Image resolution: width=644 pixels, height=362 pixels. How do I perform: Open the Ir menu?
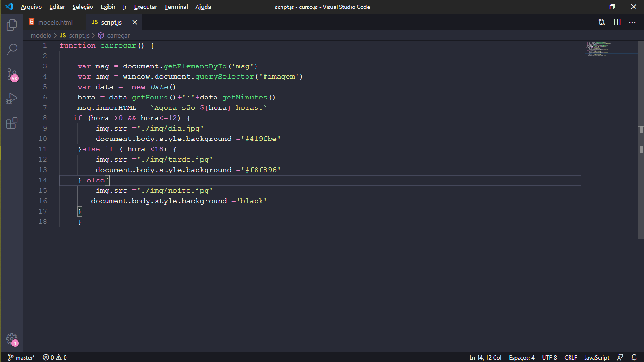124,7
